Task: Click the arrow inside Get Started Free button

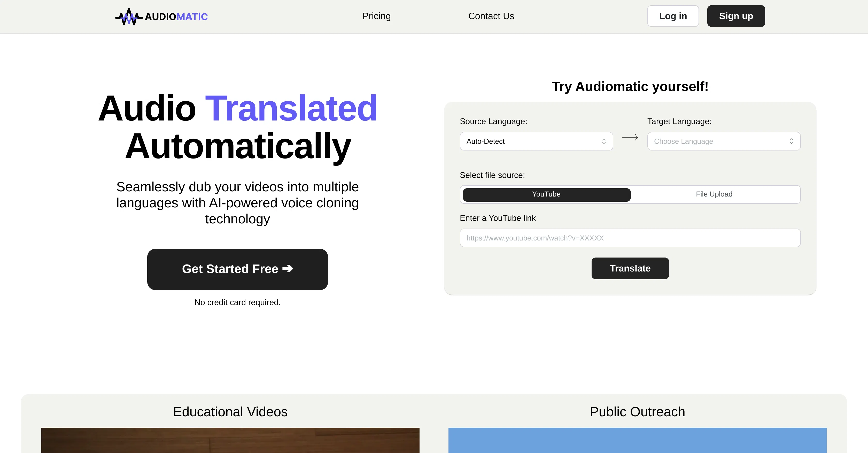Action: 288,269
